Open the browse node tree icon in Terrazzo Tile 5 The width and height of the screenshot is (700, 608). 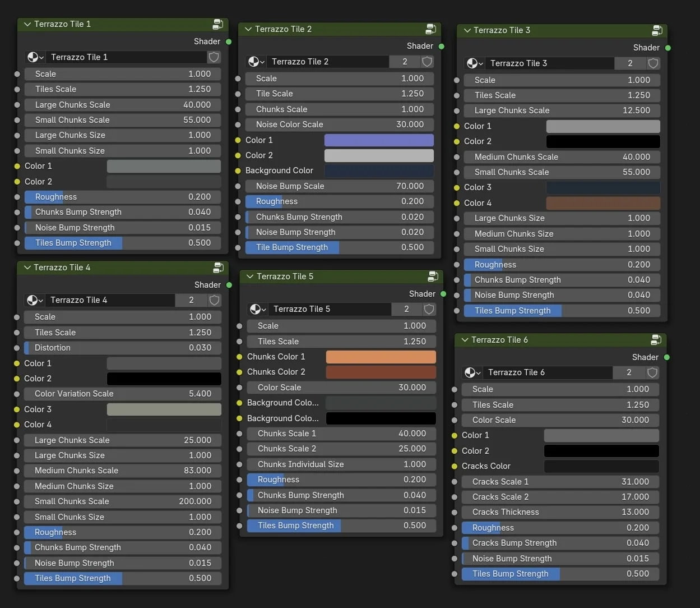(256, 309)
